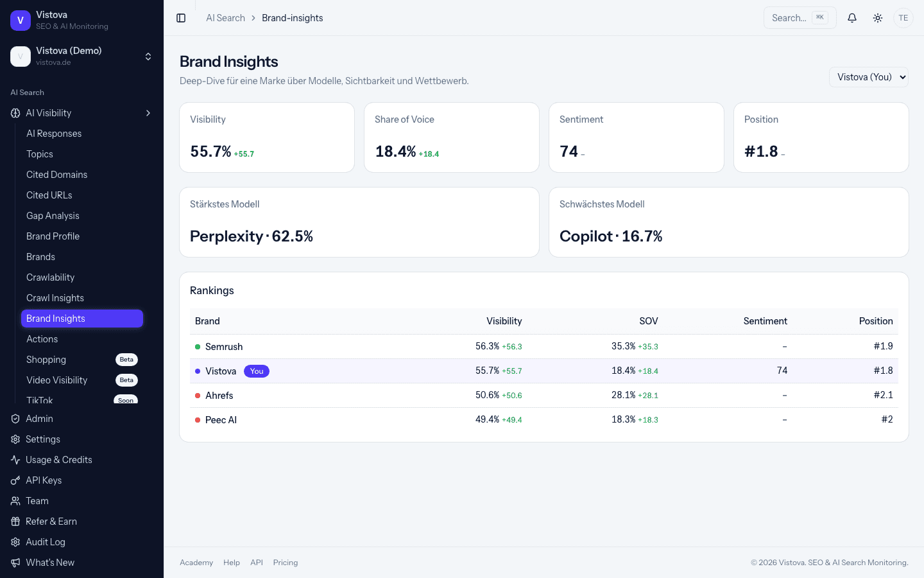This screenshot has width=924, height=578.
Task: Click the Vistova (Demo) workspace avatar
Action: tap(21, 57)
